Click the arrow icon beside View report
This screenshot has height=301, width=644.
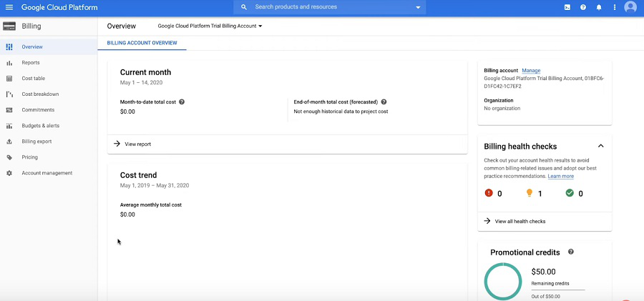tap(117, 144)
